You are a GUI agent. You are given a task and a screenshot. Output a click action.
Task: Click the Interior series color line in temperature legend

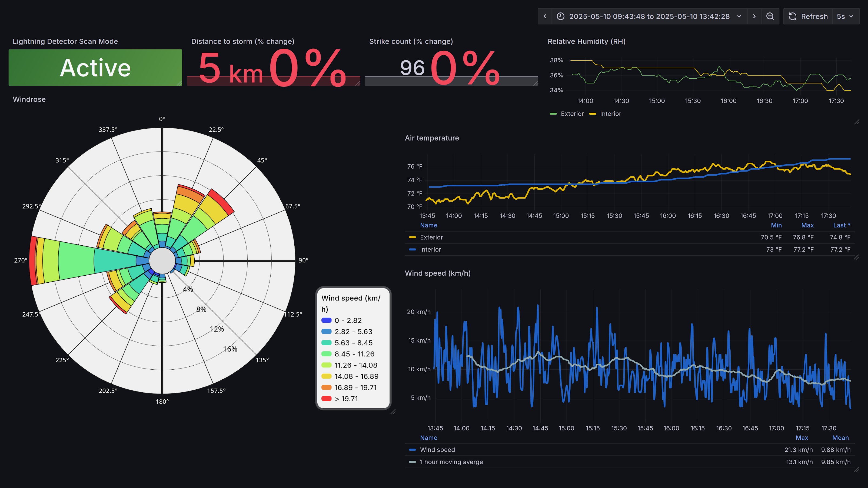(413, 249)
